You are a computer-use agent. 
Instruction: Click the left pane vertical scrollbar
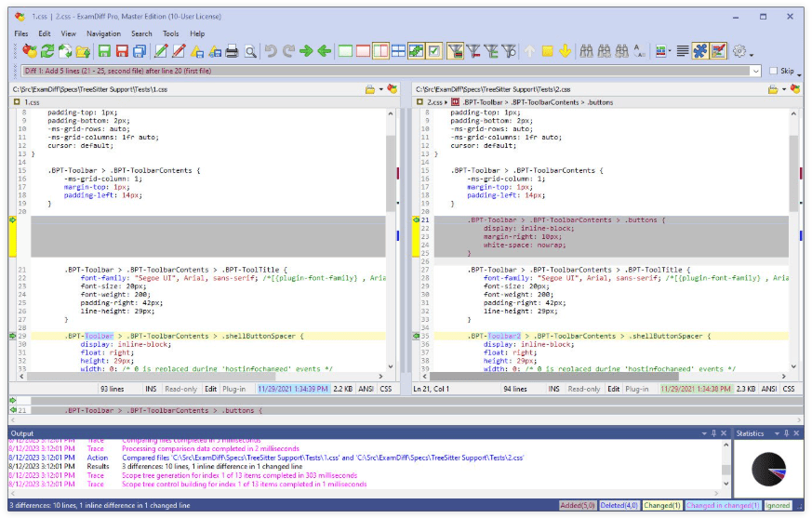(x=391, y=239)
